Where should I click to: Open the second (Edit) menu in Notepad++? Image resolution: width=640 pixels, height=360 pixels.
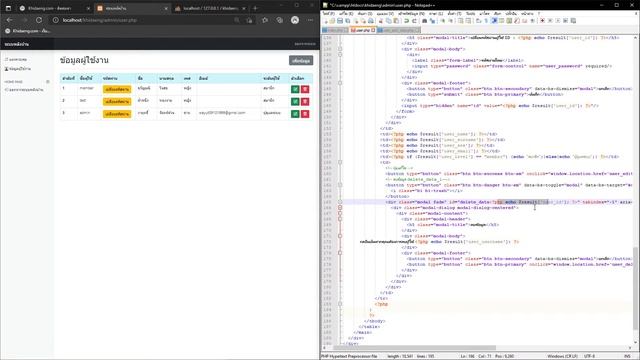(x=346, y=13)
